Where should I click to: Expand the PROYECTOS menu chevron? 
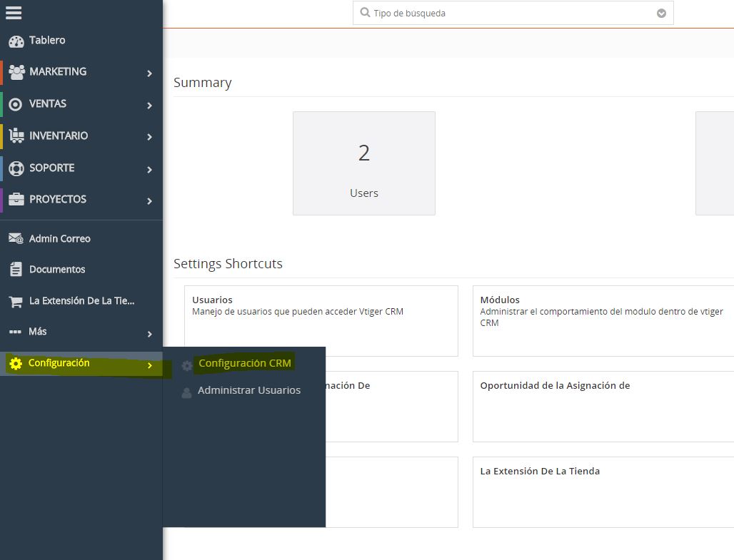click(149, 201)
